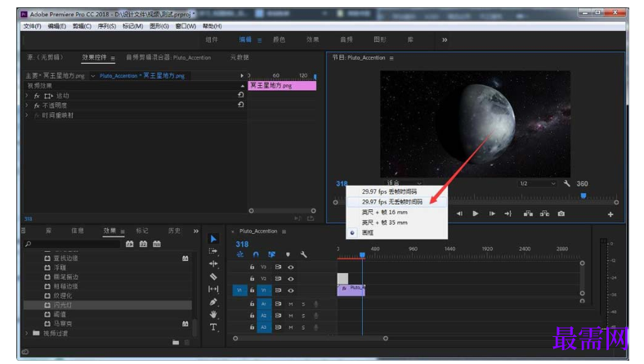644x364 pixels.
Task: Step back one frame in Program monitor
Action: pyautogui.click(x=459, y=213)
